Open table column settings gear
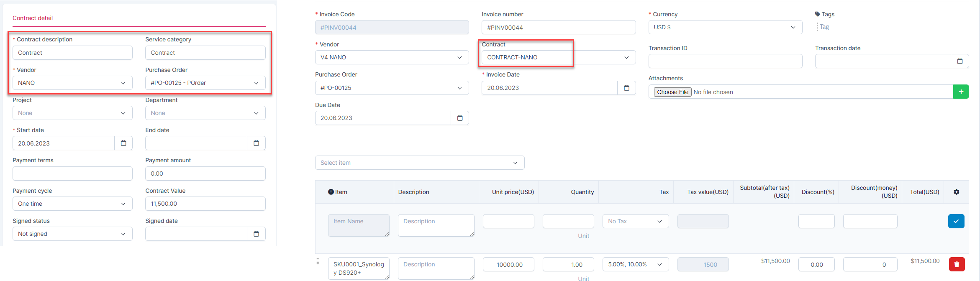Image resolution: width=980 pixels, height=281 pixels. point(956,192)
